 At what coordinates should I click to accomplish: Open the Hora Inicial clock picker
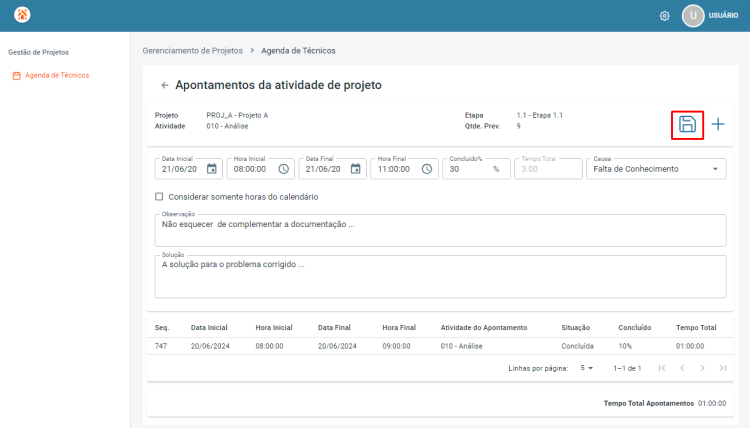click(284, 169)
